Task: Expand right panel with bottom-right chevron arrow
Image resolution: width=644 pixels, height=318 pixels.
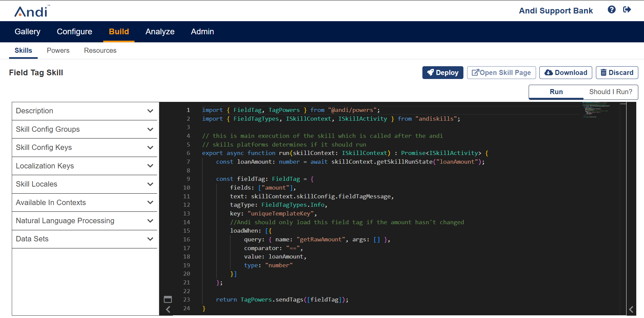Action: (631, 309)
